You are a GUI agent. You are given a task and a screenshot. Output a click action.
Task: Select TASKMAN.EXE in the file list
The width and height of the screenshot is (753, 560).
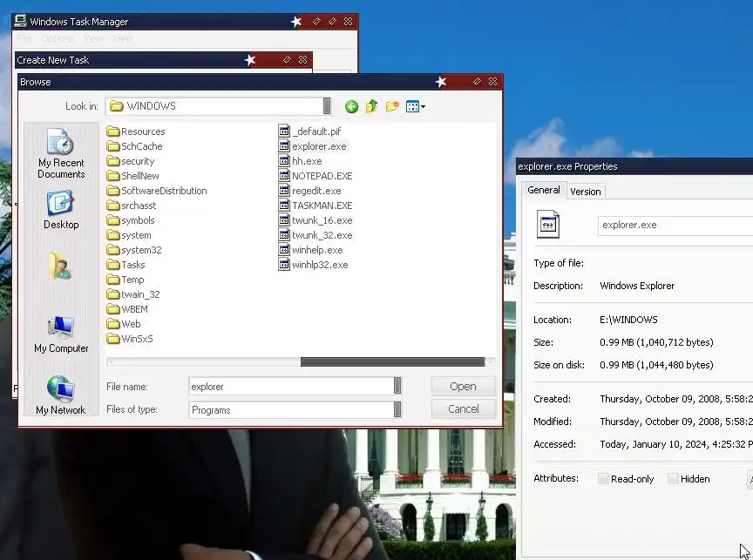point(315,206)
